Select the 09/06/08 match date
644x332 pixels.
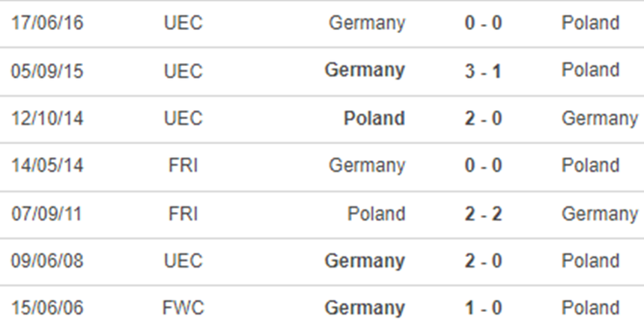47,261
